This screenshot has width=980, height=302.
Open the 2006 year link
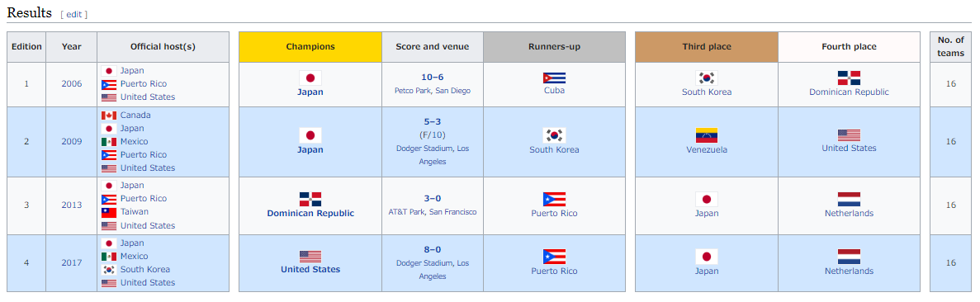click(71, 84)
